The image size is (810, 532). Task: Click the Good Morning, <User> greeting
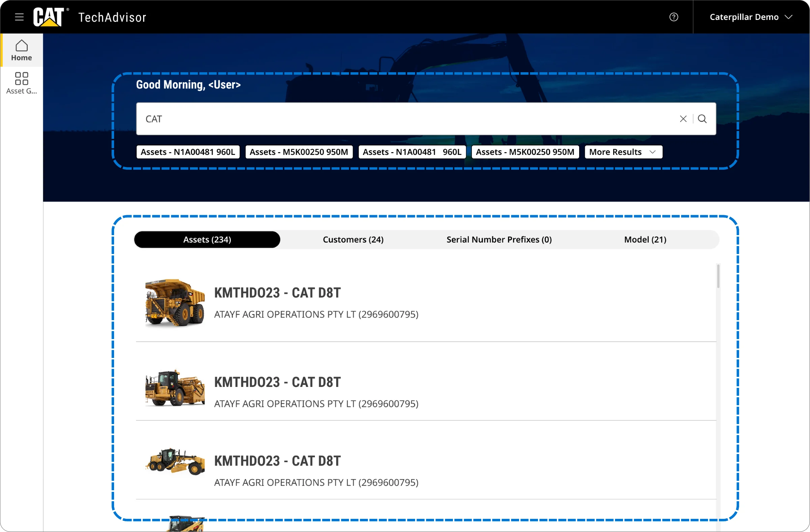point(188,85)
